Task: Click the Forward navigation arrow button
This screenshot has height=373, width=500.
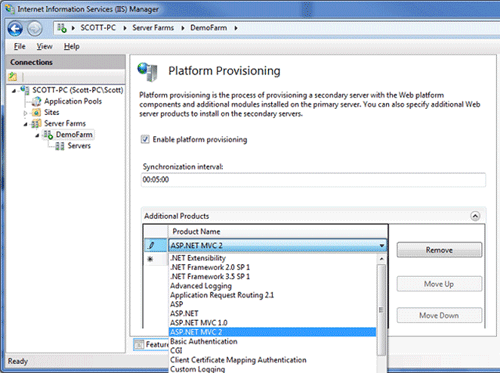Action: [35, 29]
